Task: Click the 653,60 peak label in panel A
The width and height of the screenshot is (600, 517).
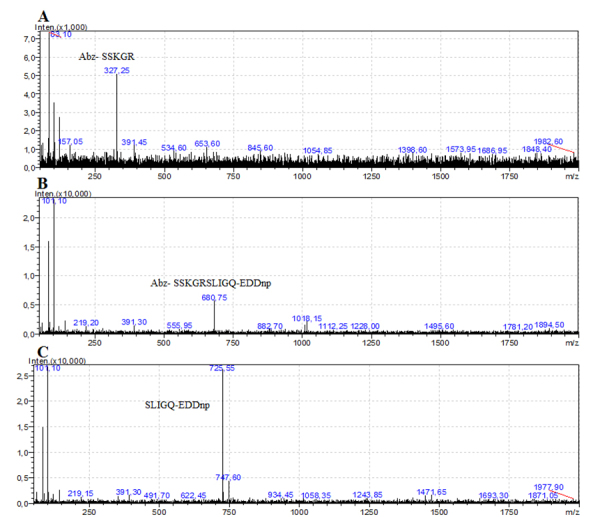Action: 207,144
